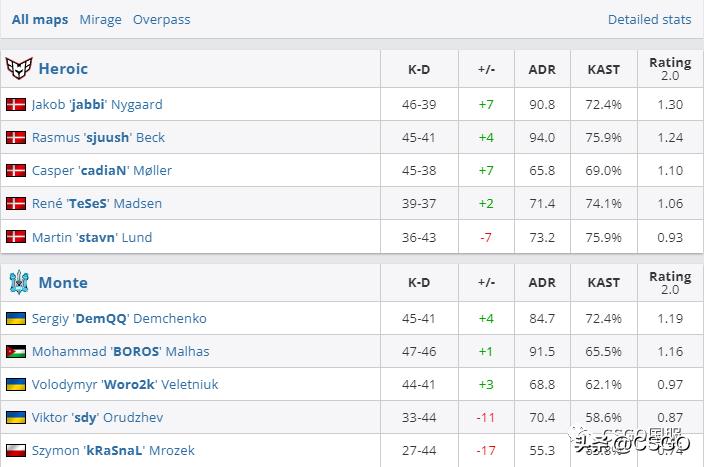
Task: Click the Ukrainian flag beside sdy
Action: click(x=16, y=417)
